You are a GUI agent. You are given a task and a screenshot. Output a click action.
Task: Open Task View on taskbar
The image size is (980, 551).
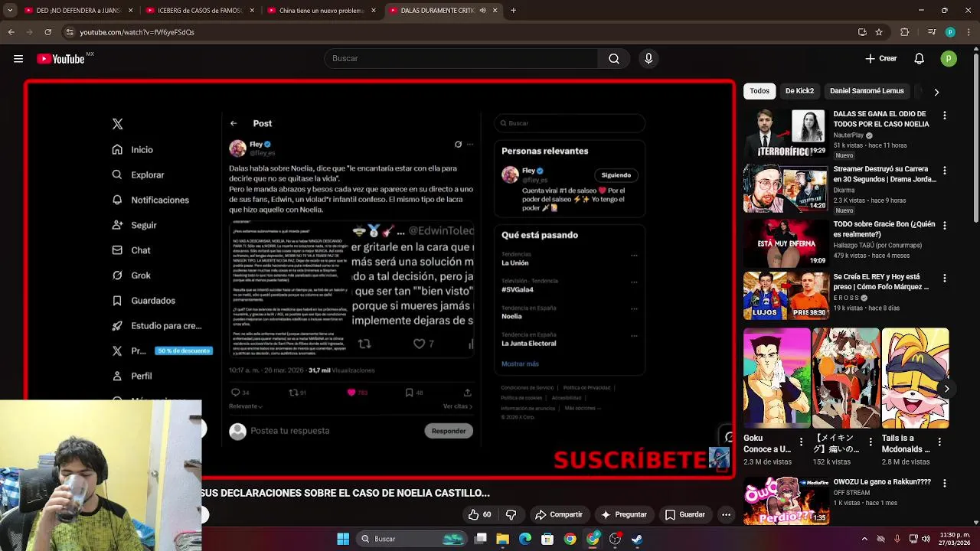point(481,539)
